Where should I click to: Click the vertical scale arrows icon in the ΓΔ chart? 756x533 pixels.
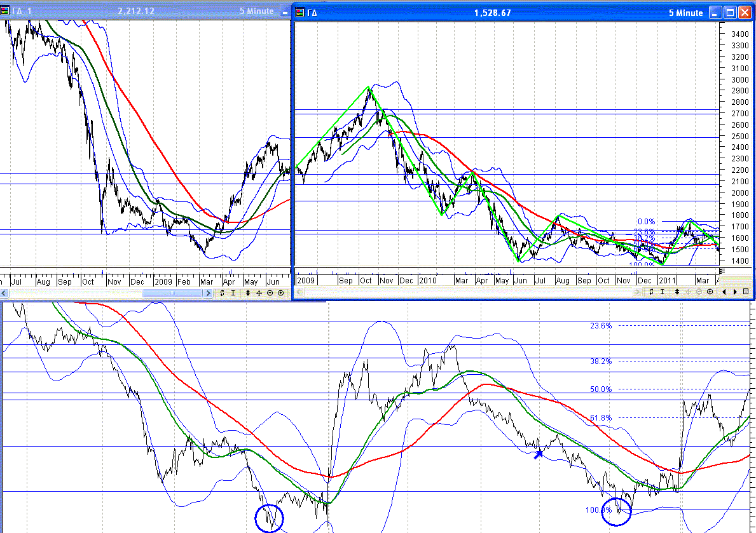pos(677,292)
